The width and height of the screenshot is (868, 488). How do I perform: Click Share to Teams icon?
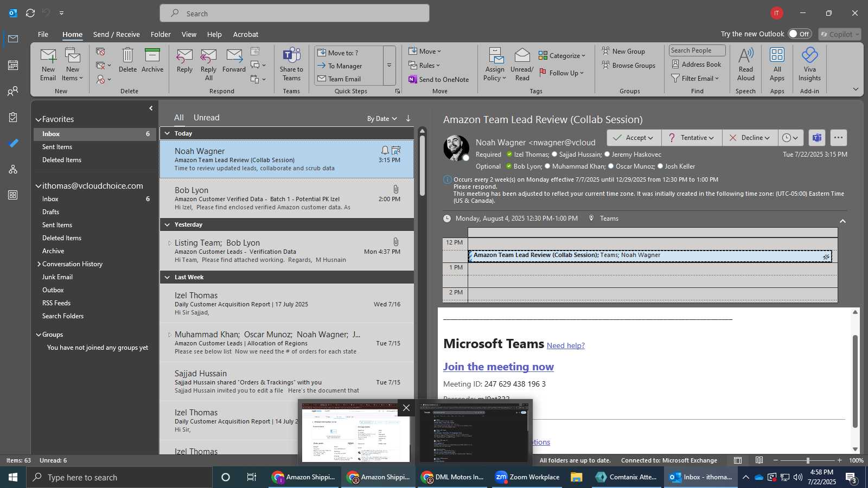(x=291, y=55)
